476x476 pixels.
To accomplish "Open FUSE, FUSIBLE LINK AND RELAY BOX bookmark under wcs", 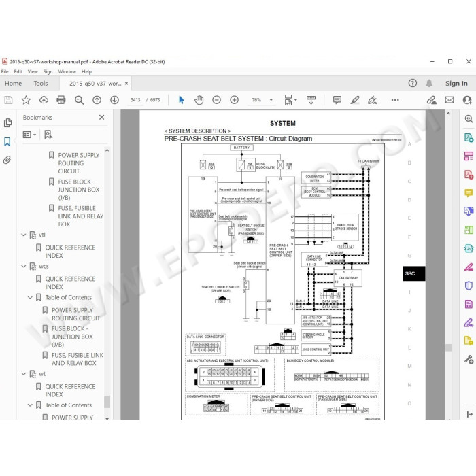I will tap(78, 359).
